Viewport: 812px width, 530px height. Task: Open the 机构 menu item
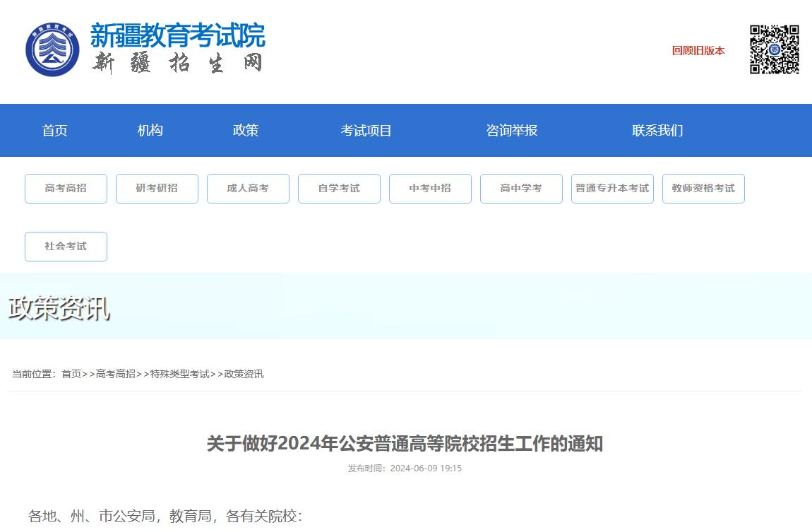150,130
